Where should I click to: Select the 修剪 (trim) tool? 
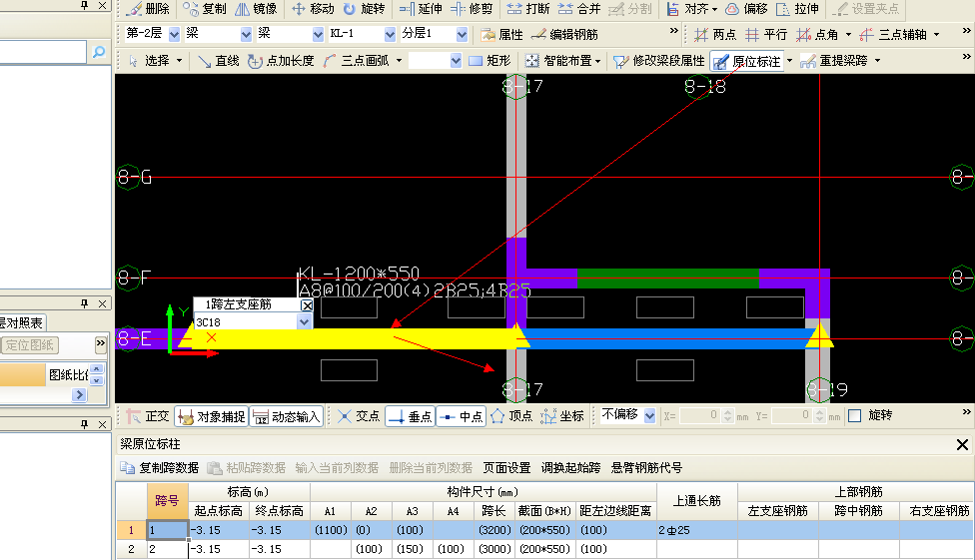click(472, 9)
